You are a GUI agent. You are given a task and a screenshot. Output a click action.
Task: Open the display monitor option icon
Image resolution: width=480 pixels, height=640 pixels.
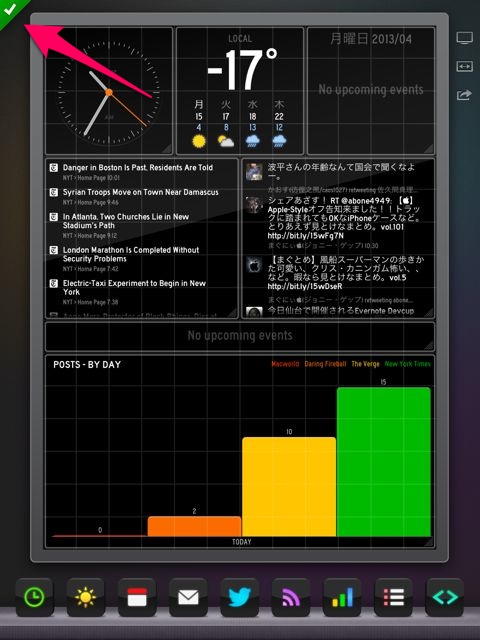point(464,39)
